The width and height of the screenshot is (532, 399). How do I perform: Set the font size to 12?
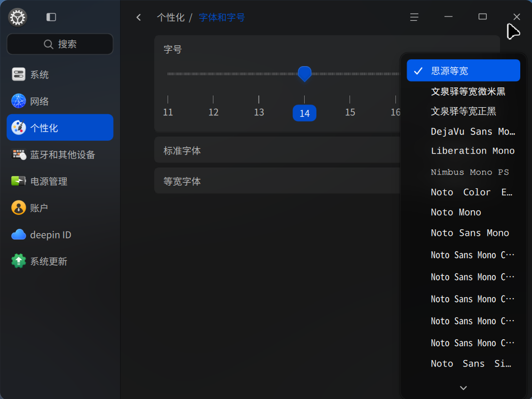pos(213,112)
